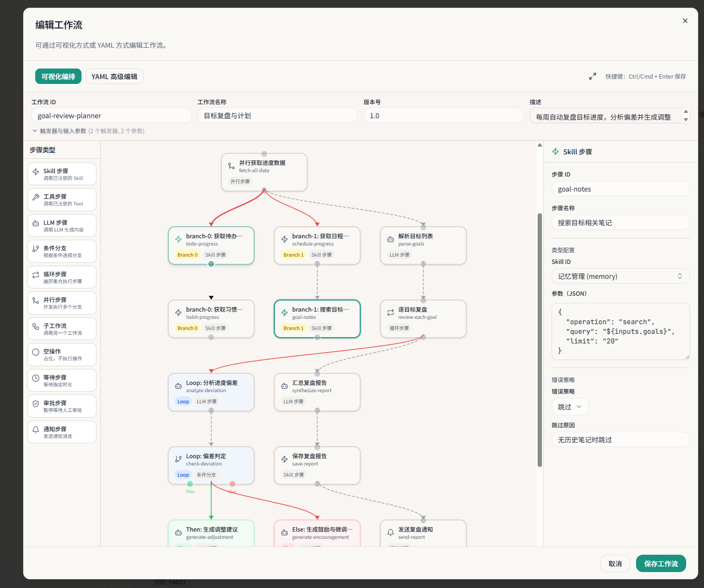704x588 pixels.
Task: Click the 循环步骤 tag on review-each-goal node
Action: (x=399, y=328)
